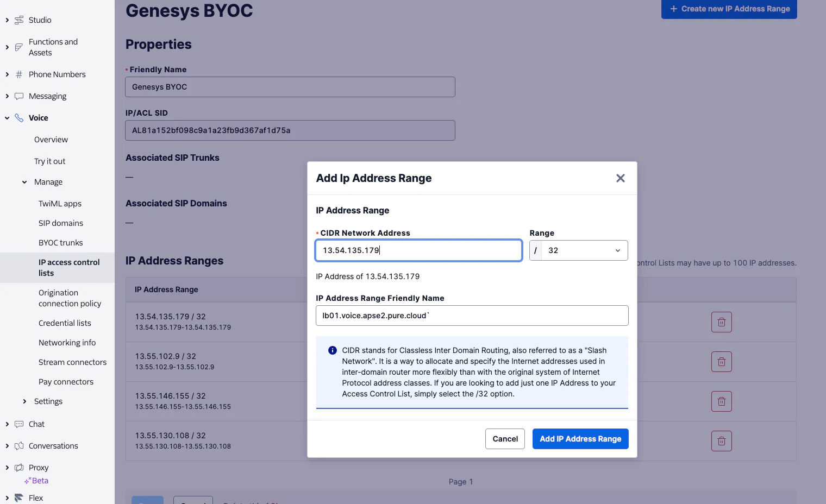Go to SIP domains
826x504 pixels.
tap(61, 223)
